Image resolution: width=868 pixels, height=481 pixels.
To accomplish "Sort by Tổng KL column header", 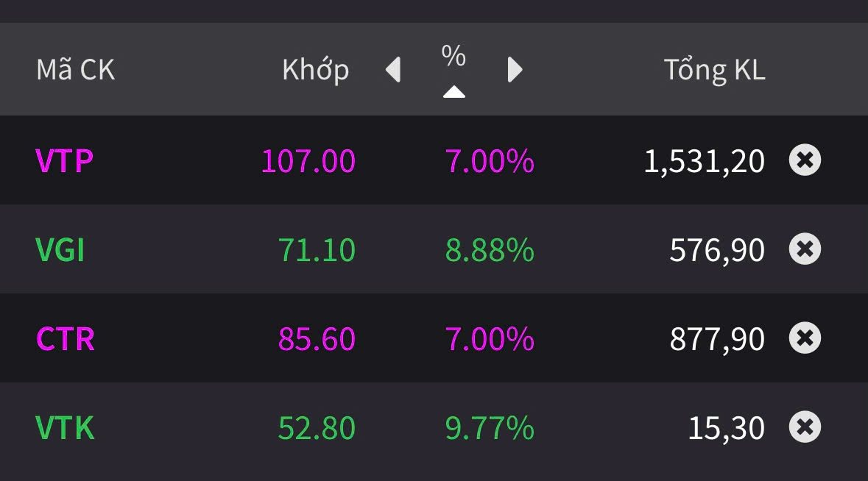I will (x=714, y=70).
